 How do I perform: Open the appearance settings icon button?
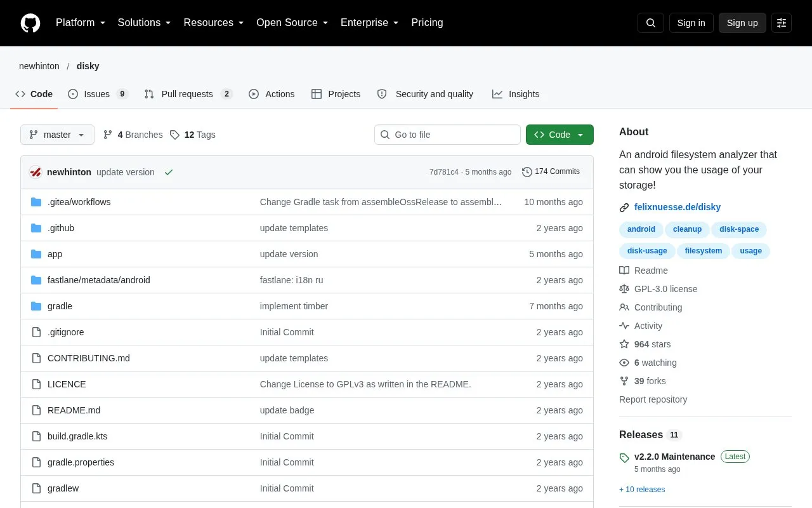tap(782, 23)
